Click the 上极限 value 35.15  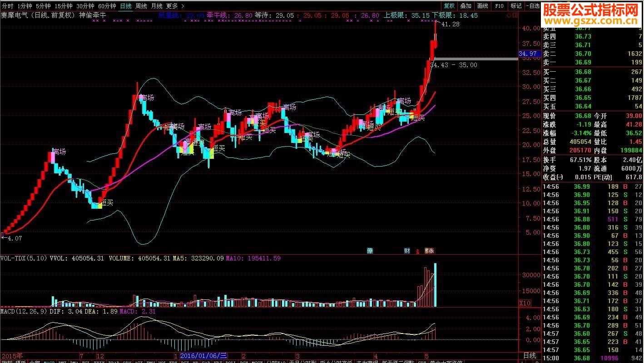coord(421,15)
